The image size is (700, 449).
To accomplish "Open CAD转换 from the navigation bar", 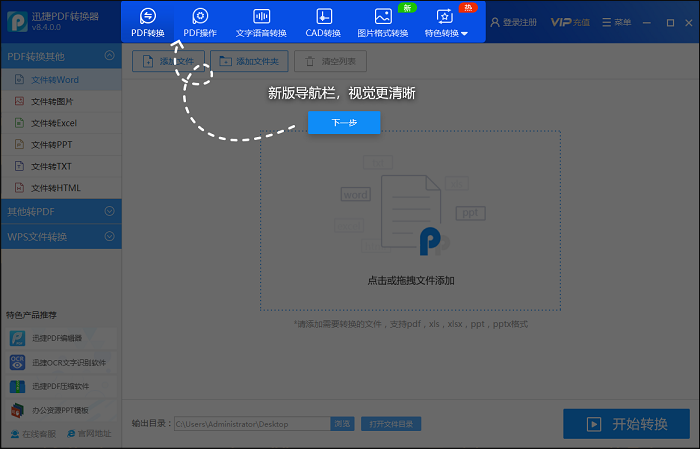I will (x=323, y=17).
